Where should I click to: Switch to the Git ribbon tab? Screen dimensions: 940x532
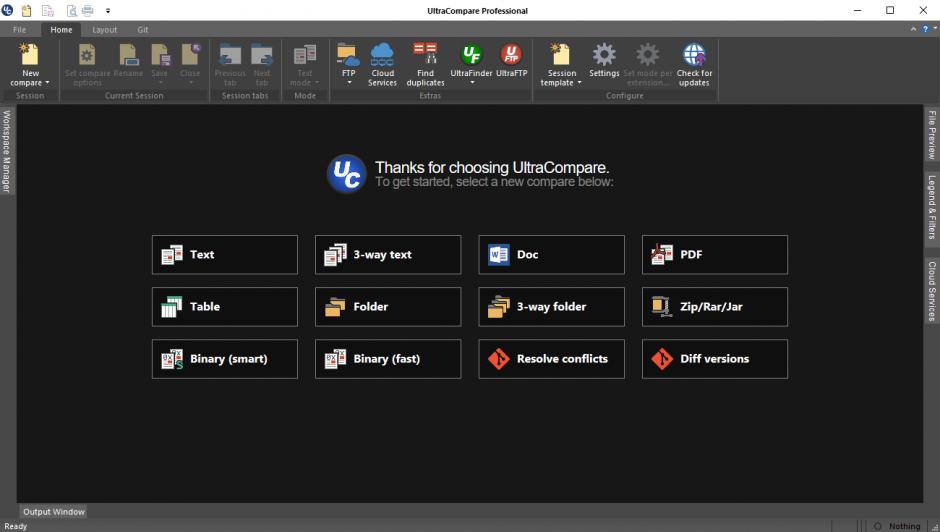pyautogui.click(x=143, y=29)
